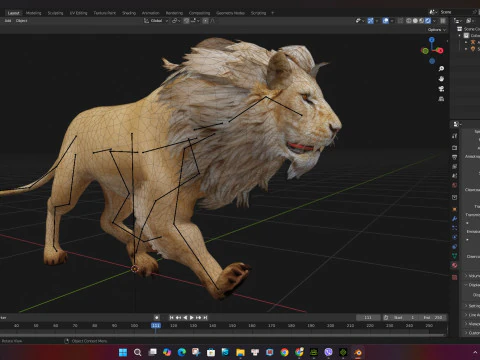Select material preview viewport shading
This screenshot has width=480, height=360.
click(x=421, y=21)
